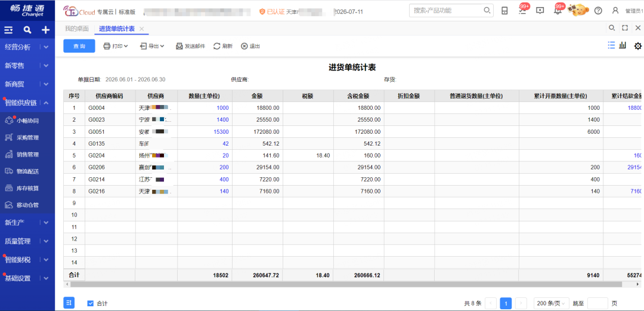The image size is (644, 311).
Task: Open the task list icon with 99+ badge
Action: pyautogui.click(x=522, y=10)
